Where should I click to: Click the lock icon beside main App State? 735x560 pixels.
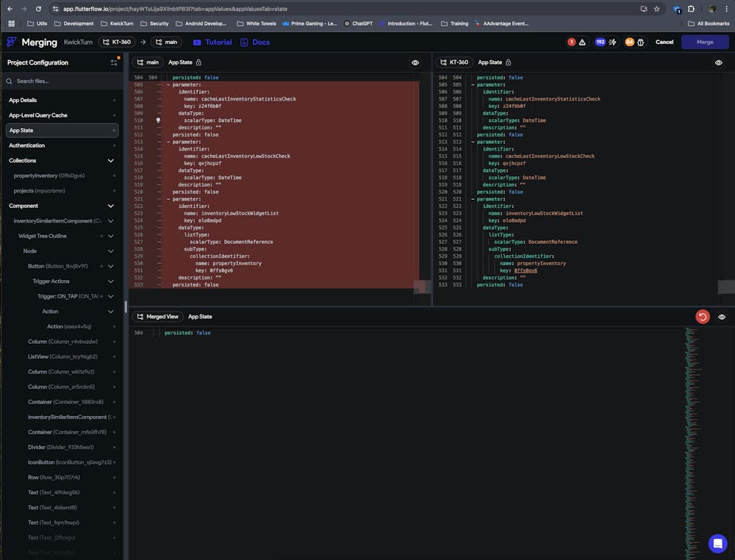[x=198, y=62]
